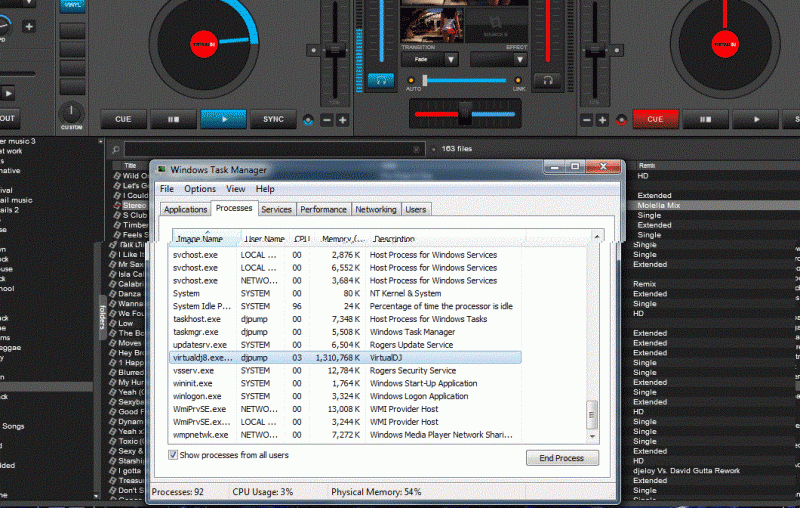Switch to the Services tab
The image size is (800, 508).
277,210
